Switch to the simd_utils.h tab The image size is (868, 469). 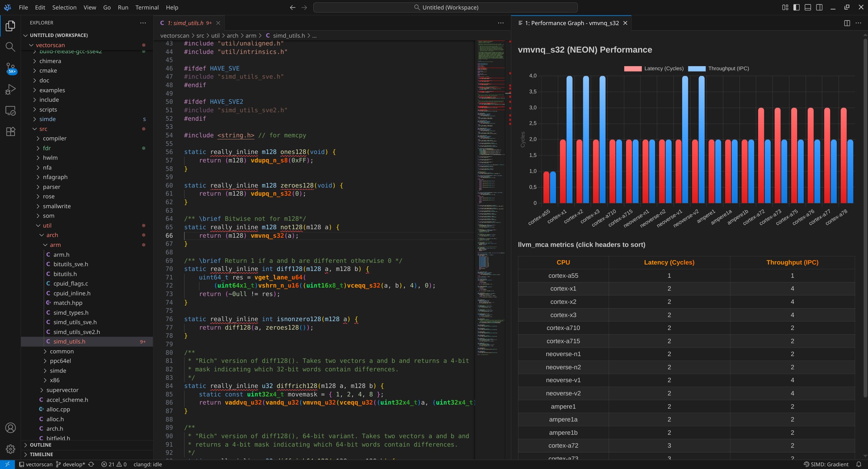(x=186, y=23)
